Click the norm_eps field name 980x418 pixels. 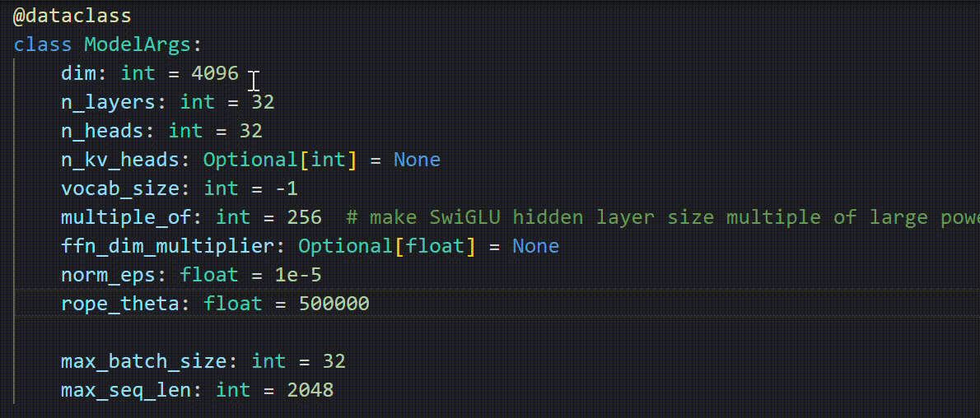(x=109, y=275)
